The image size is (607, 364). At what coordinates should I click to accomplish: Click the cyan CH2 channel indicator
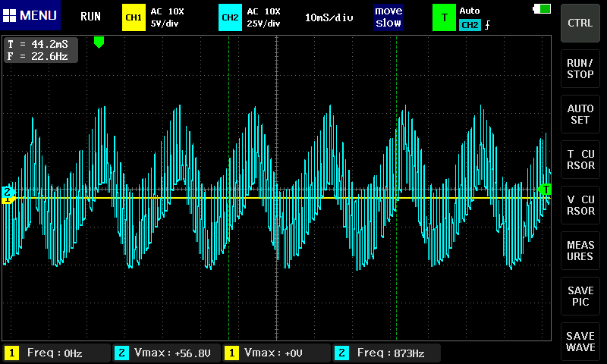(x=229, y=17)
